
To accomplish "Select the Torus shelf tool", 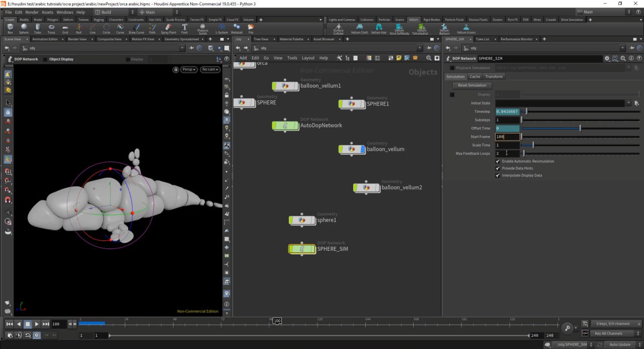I will [51, 28].
